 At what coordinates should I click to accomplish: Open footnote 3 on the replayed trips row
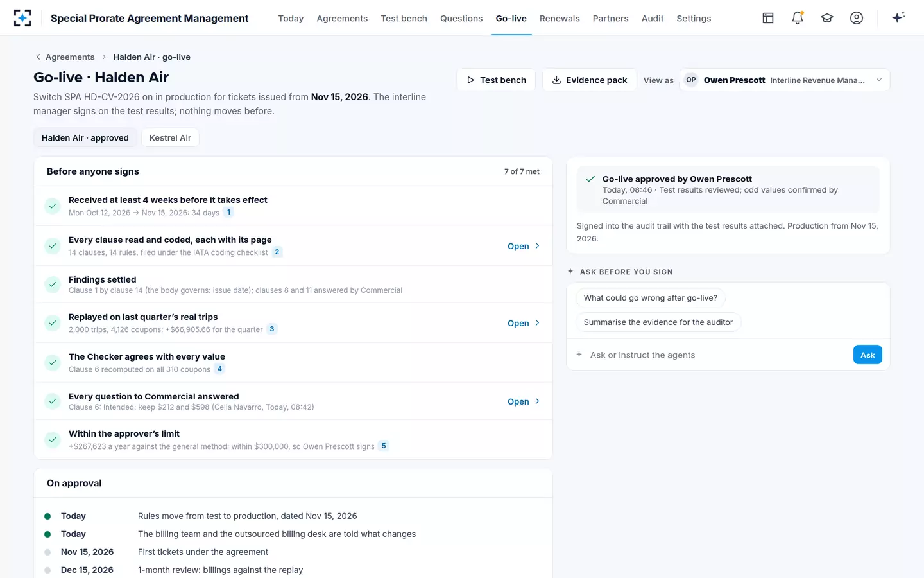pos(272,329)
